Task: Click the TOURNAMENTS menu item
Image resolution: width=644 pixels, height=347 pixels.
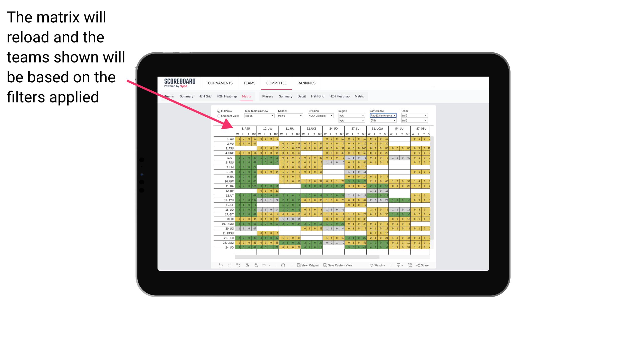Action: point(218,83)
